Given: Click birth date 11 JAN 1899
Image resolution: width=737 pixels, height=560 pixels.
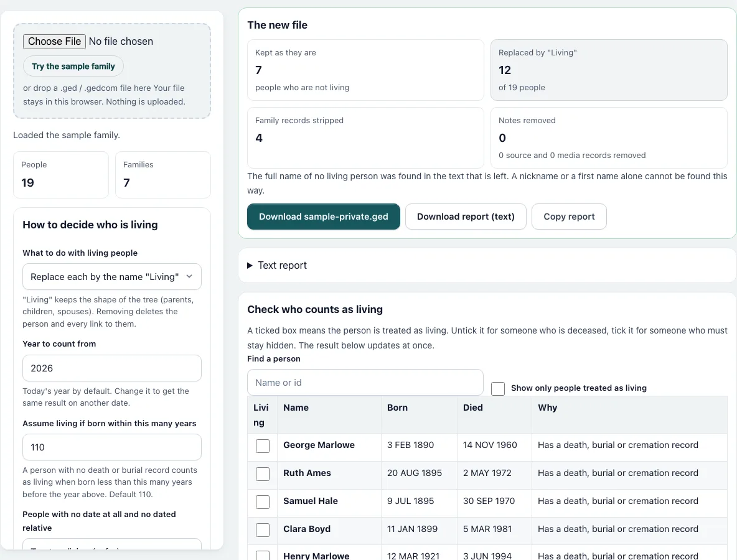Looking at the screenshot, I should point(412,528).
